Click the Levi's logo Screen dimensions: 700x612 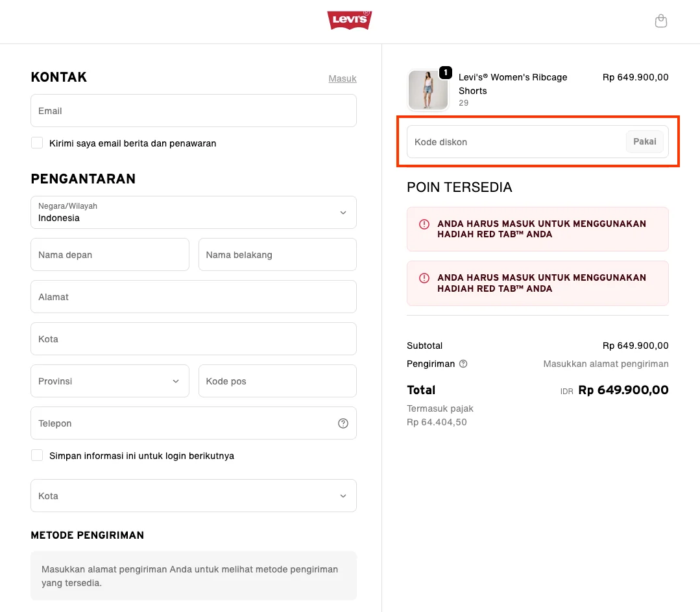tap(350, 20)
